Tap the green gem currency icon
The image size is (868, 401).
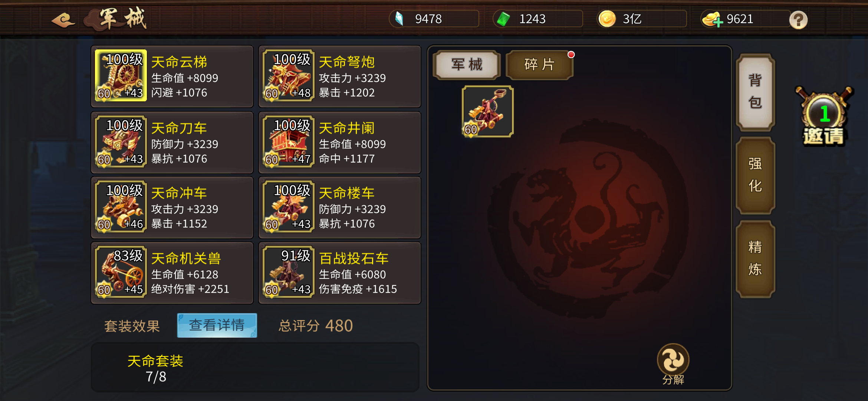click(503, 19)
